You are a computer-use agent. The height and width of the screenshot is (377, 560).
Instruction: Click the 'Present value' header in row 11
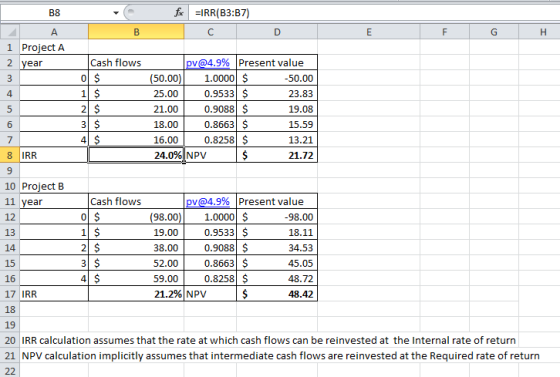[x=277, y=201]
